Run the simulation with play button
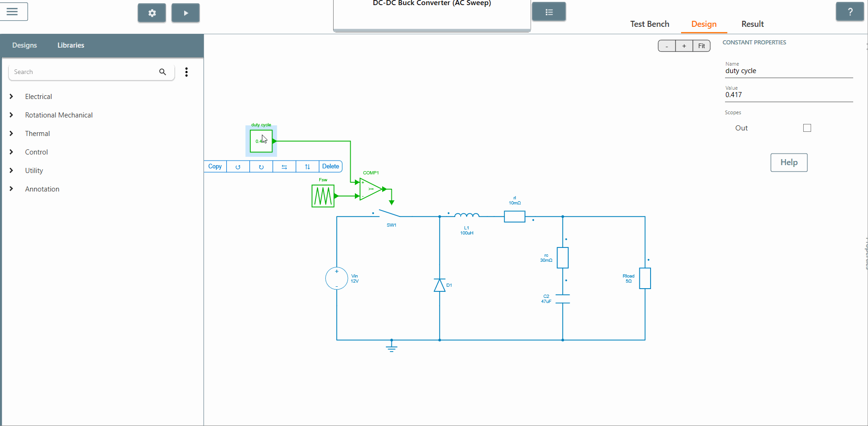Screen dimensions: 868x426 point(186,13)
